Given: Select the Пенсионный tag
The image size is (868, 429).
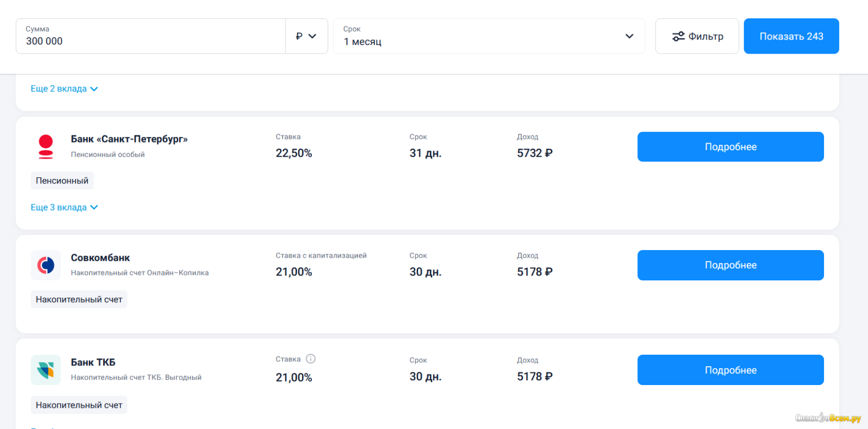Looking at the screenshot, I should (x=62, y=181).
